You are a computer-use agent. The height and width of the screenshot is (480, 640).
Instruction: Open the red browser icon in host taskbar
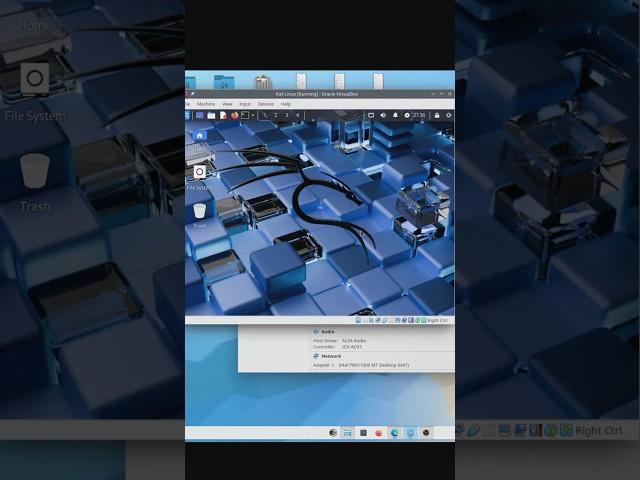[x=379, y=433]
